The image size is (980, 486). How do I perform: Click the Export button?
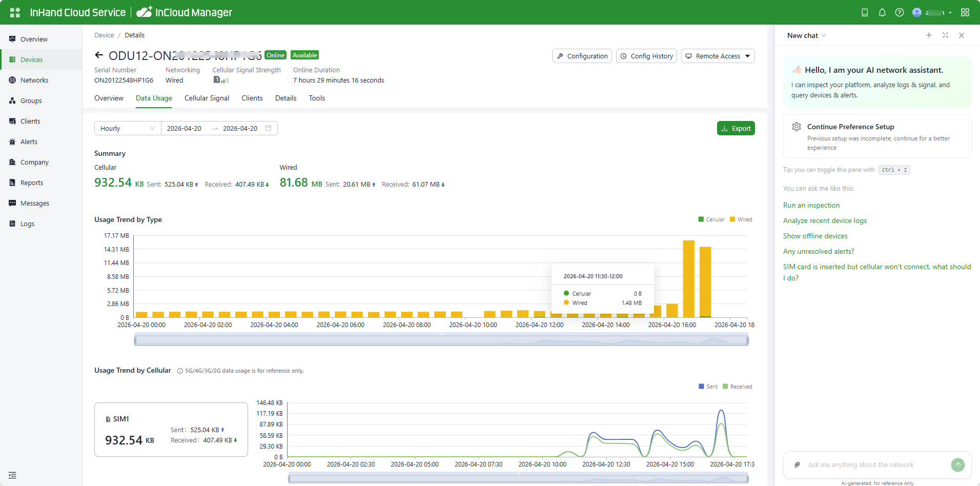[x=736, y=128]
